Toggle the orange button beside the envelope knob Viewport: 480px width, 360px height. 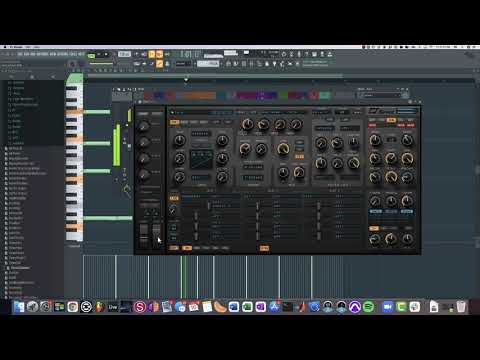299,156
